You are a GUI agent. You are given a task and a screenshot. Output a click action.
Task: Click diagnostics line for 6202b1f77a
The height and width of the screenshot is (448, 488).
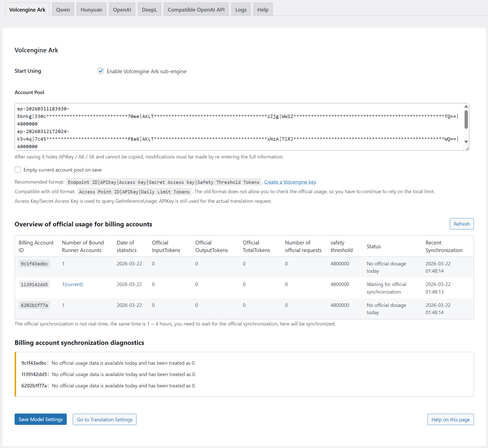click(x=108, y=386)
